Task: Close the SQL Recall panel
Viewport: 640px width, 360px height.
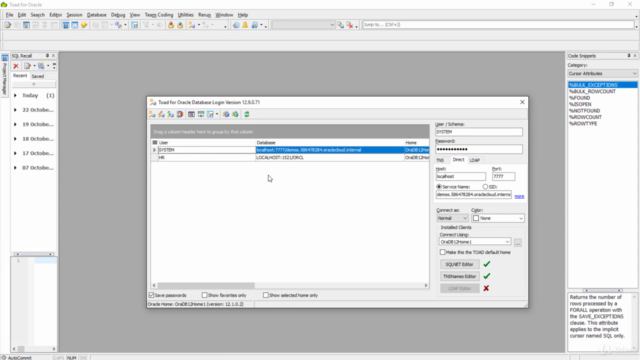Action: click(53, 56)
